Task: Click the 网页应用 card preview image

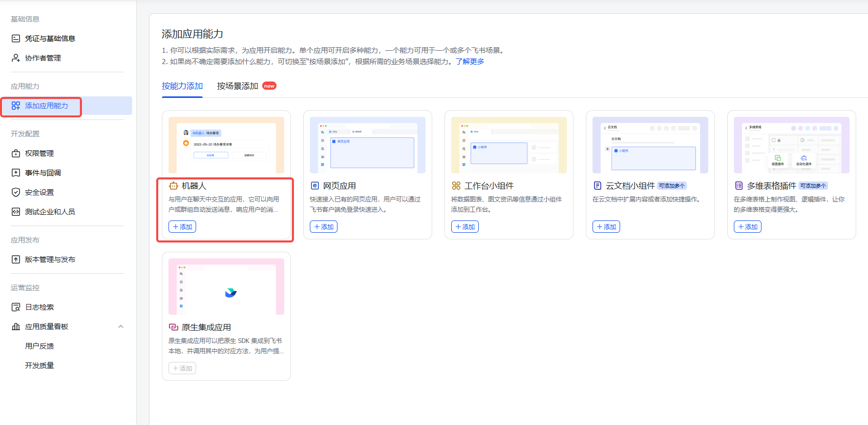Action: [x=368, y=145]
